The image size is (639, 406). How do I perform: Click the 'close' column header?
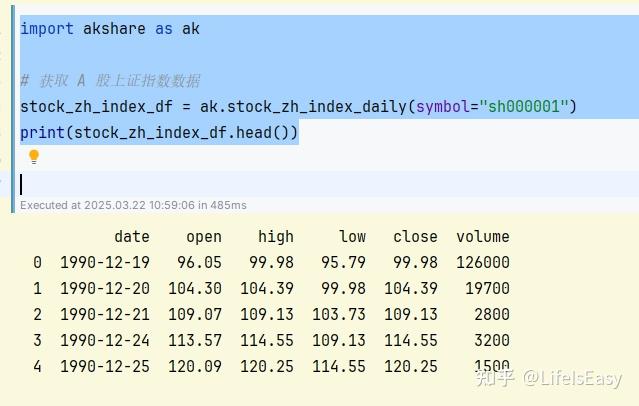point(415,237)
